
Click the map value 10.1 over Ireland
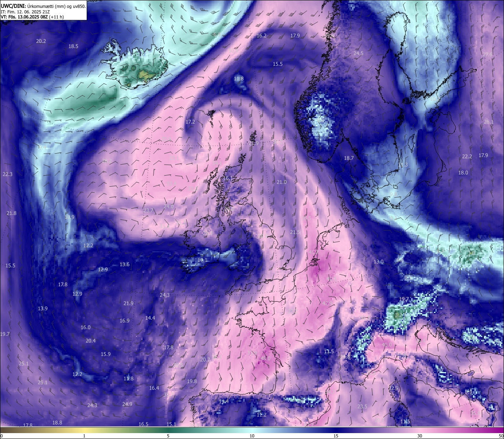tap(202, 260)
